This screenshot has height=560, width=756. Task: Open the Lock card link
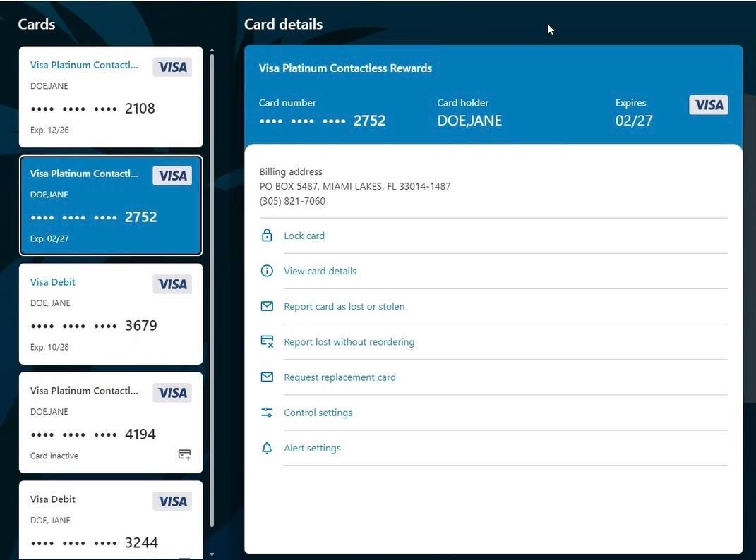click(304, 236)
